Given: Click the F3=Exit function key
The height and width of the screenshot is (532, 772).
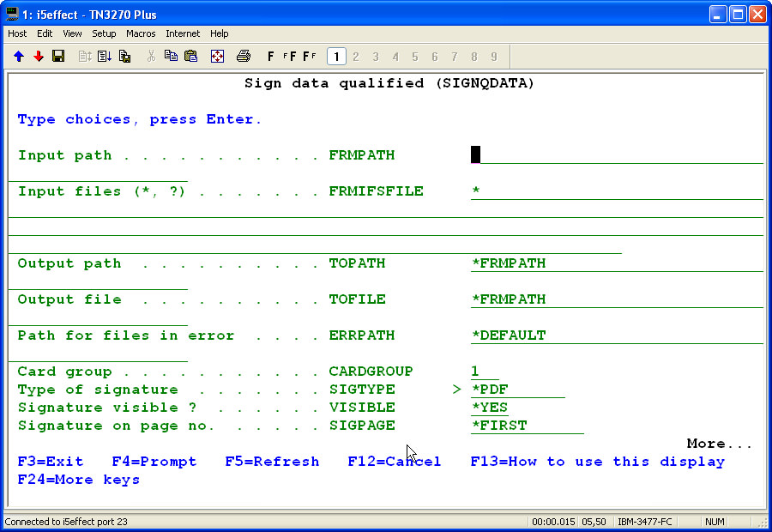Looking at the screenshot, I should (x=51, y=462).
